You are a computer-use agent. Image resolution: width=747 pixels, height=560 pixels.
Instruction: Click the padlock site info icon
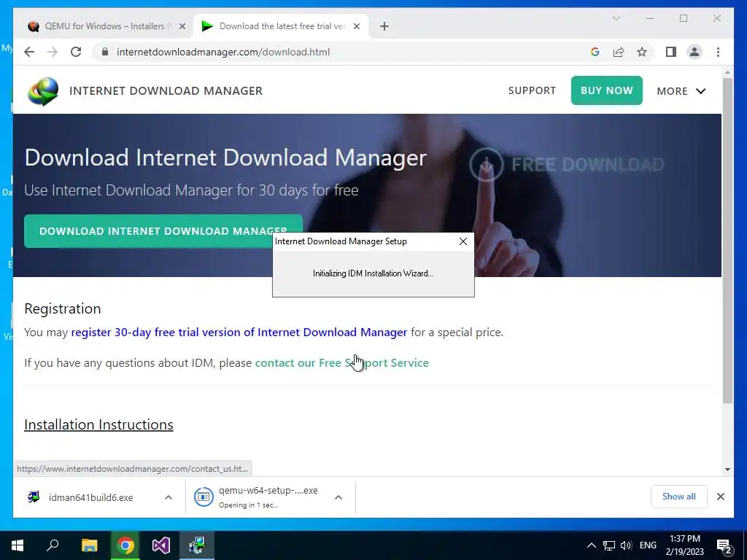[x=105, y=52]
